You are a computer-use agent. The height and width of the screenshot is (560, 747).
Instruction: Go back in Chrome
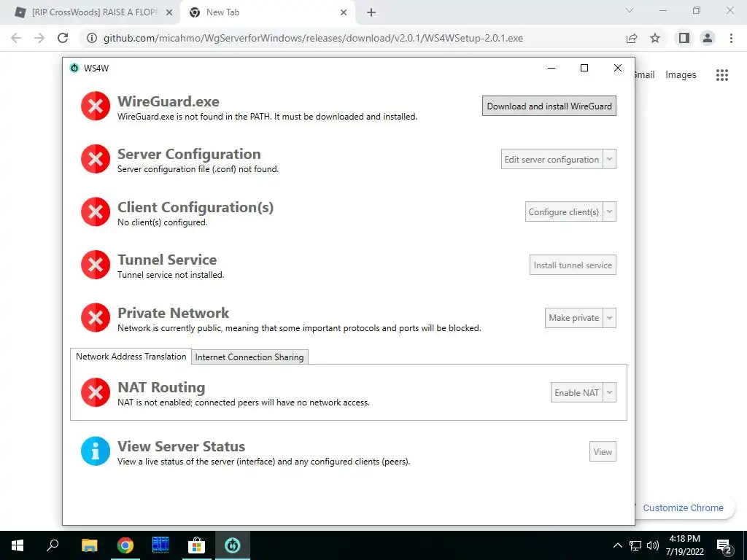[16, 38]
